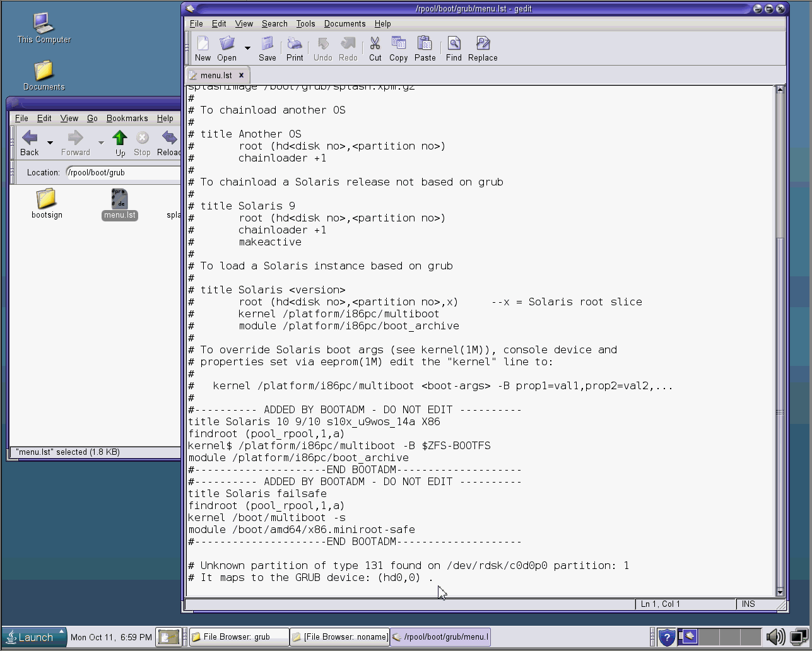
Task: Print the current document
Action: click(295, 49)
